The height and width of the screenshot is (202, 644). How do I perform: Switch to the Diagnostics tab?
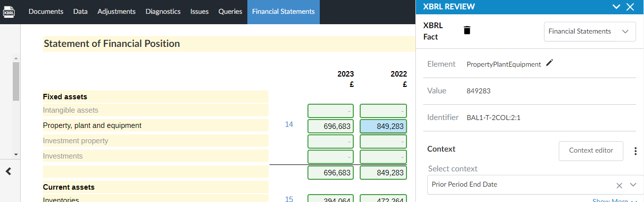click(163, 11)
